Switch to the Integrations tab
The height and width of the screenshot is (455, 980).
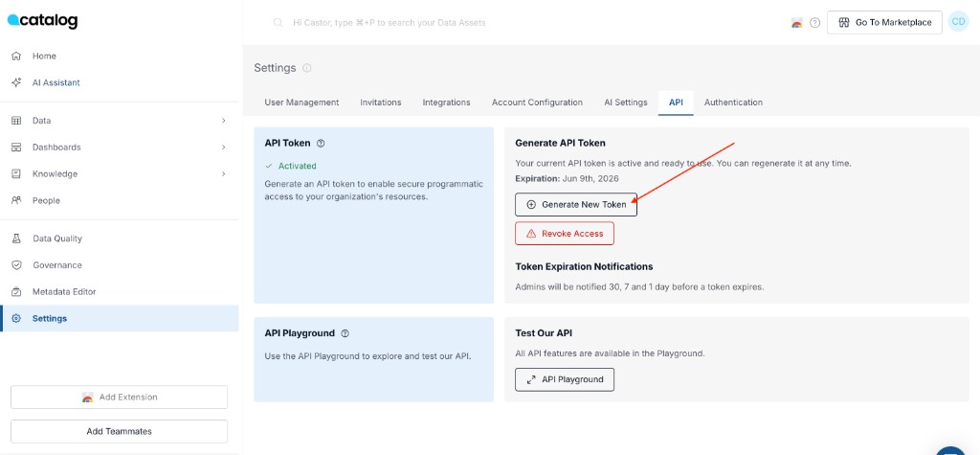click(446, 102)
